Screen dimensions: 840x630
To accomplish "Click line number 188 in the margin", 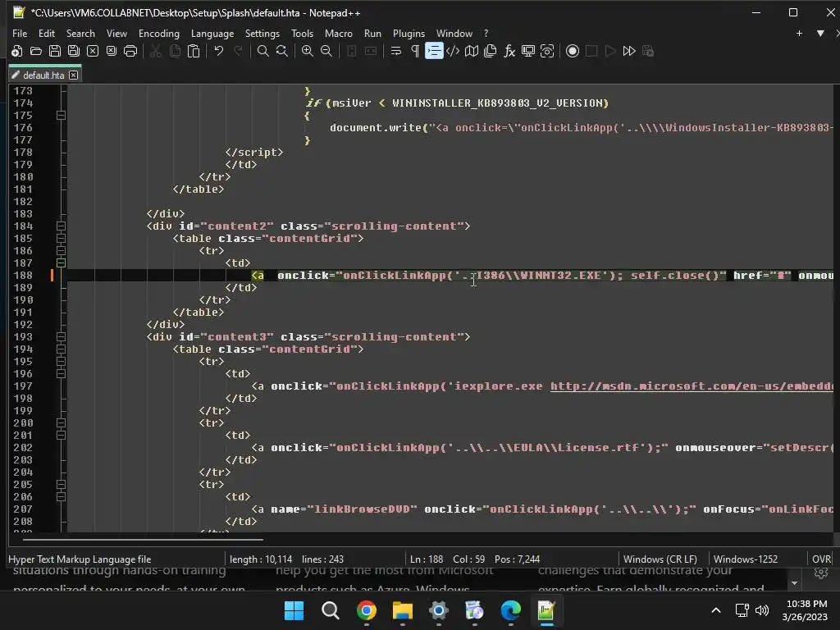I will click(x=24, y=276).
